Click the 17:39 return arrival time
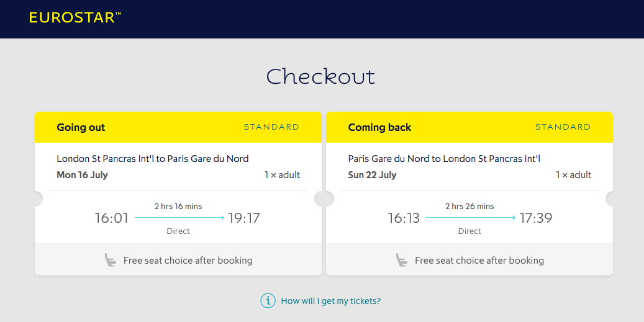Viewport: 644px width, 322px height. (536, 218)
